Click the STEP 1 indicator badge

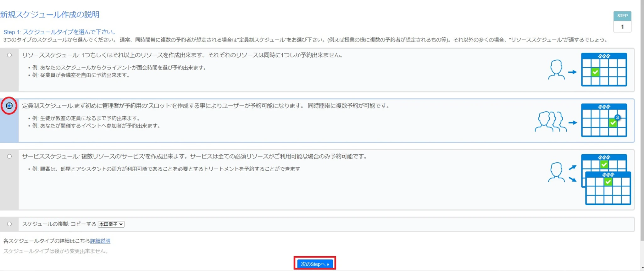point(622,21)
